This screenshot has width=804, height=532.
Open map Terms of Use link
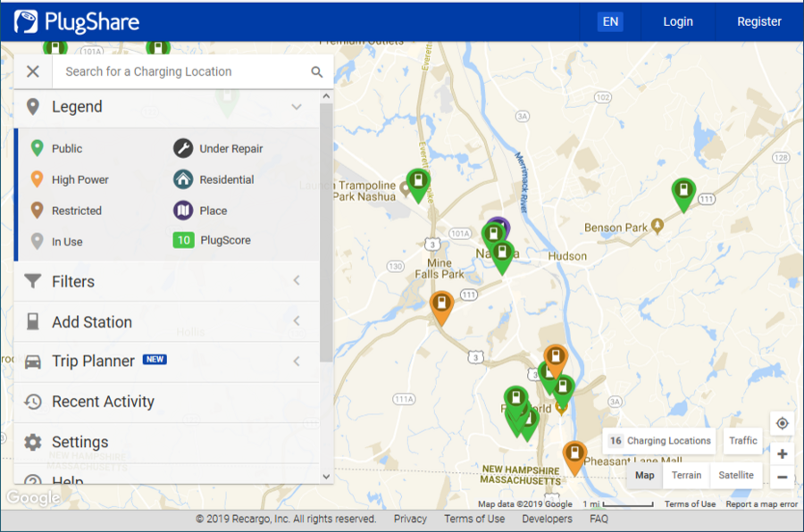pos(690,504)
